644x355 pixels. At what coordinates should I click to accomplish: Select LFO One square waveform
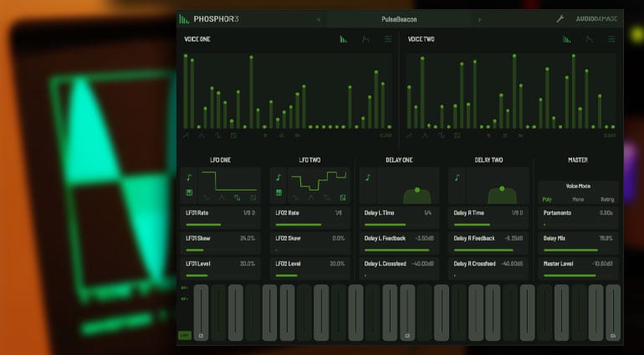[x=237, y=198]
